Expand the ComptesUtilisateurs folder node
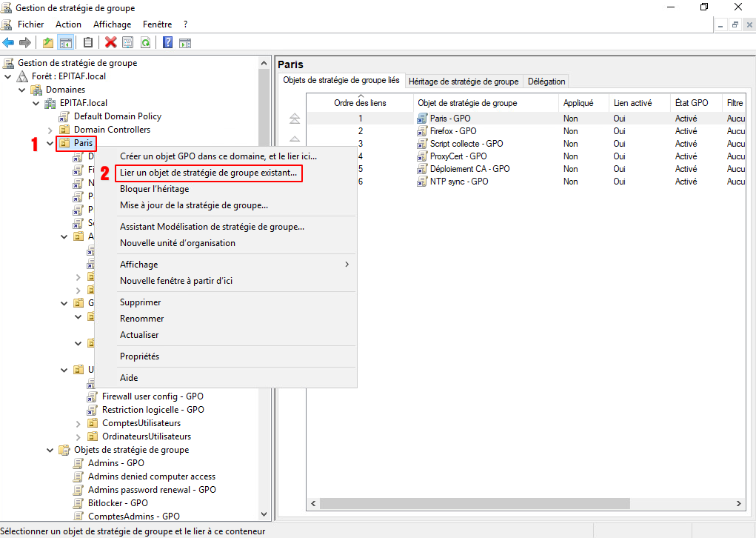This screenshot has width=756, height=538. point(78,423)
